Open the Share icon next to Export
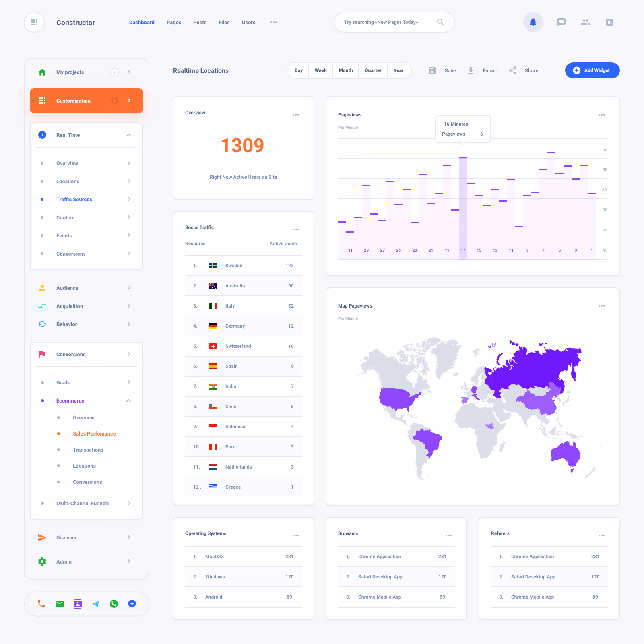Screen dimensions: 644x644 pos(512,70)
